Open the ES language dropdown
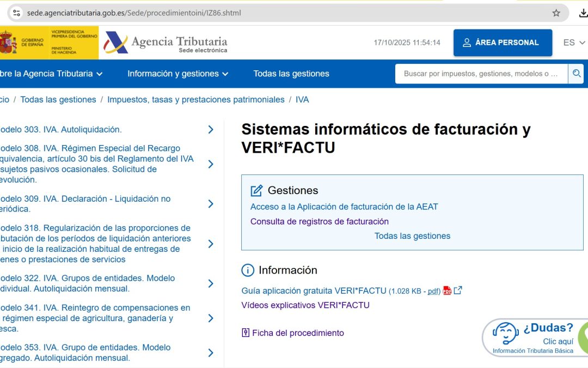This screenshot has height=368, width=588. click(x=574, y=43)
